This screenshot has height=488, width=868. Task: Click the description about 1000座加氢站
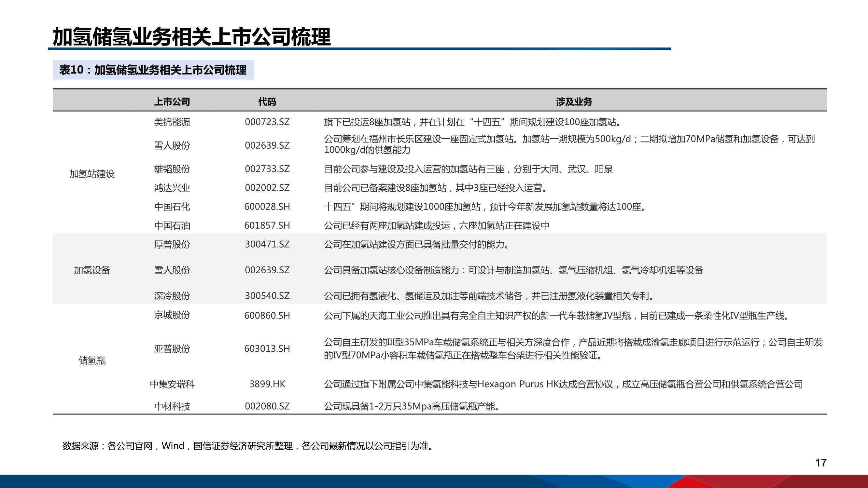[485, 207]
